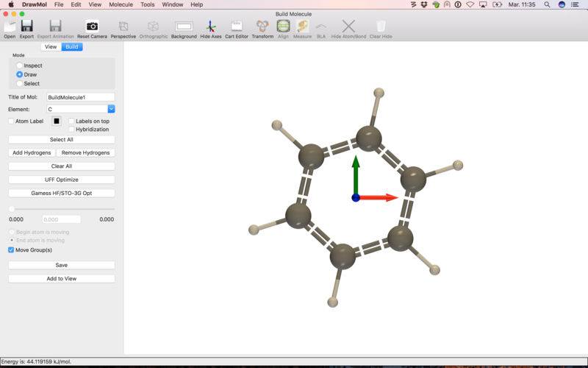Open the DrawMol application menu
Image resolution: width=588 pixels, height=368 pixels.
(34, 4)
